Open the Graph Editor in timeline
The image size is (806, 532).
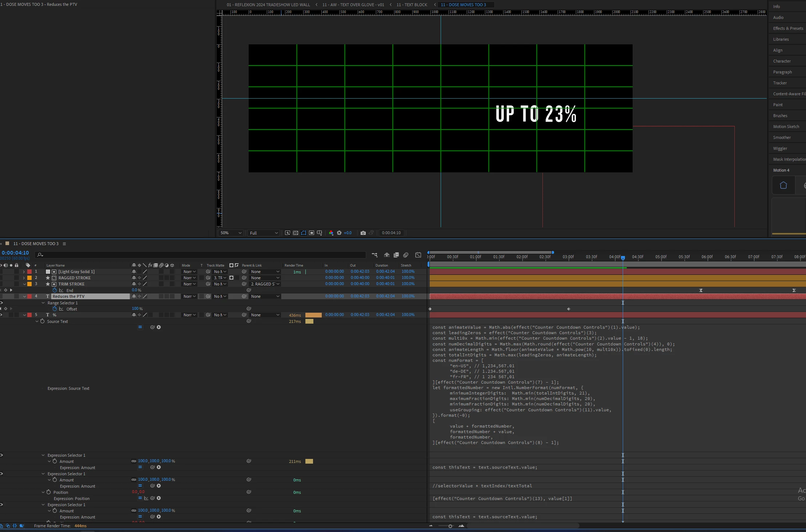pos(418,255)
